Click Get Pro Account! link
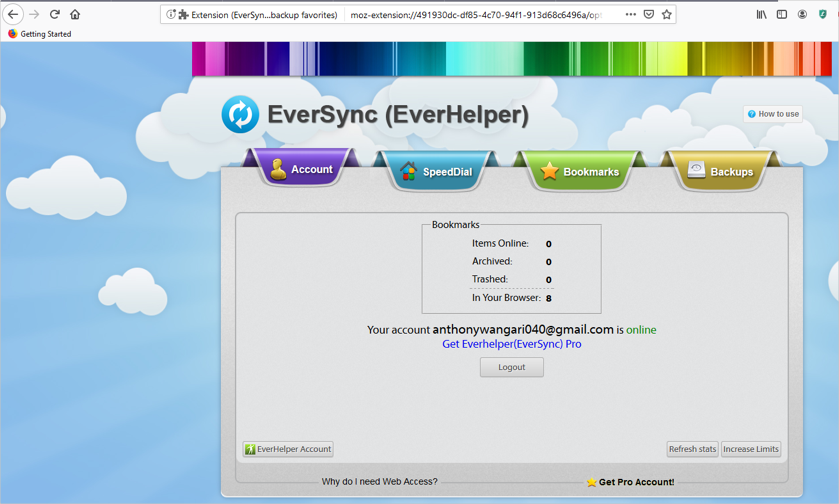 (630, 482)
